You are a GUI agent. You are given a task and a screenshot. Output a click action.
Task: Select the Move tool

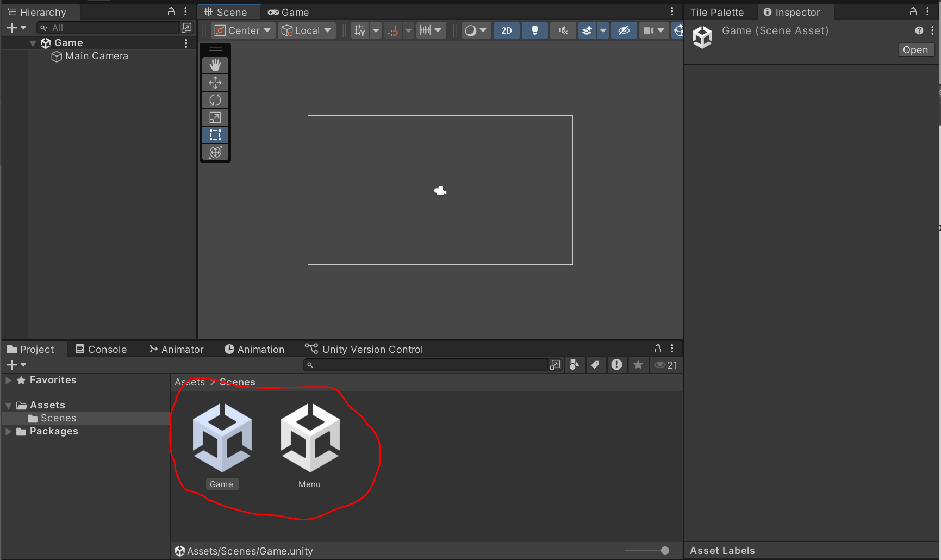215,83
